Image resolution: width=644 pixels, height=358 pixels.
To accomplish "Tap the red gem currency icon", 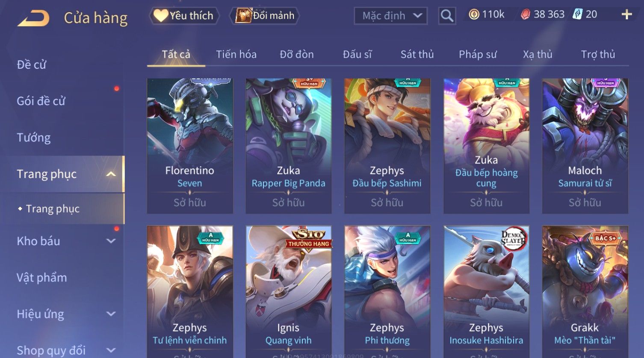I will pos(526,15).
